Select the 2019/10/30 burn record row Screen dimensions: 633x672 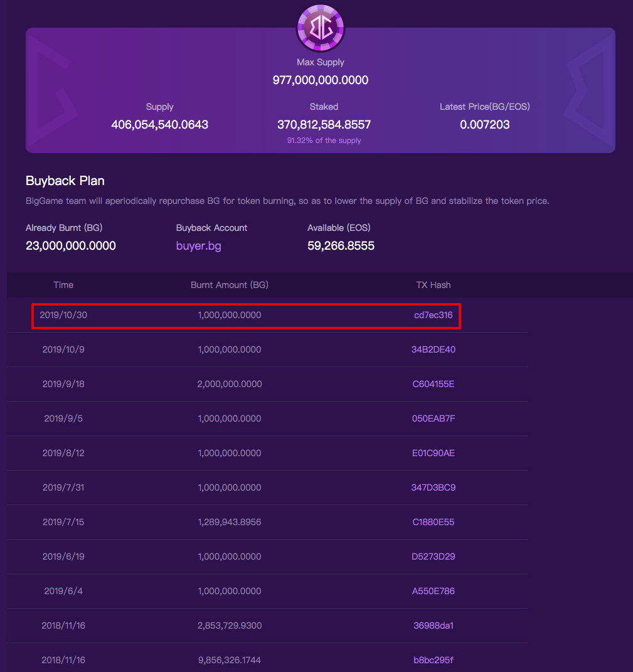(x=246, y=316)
